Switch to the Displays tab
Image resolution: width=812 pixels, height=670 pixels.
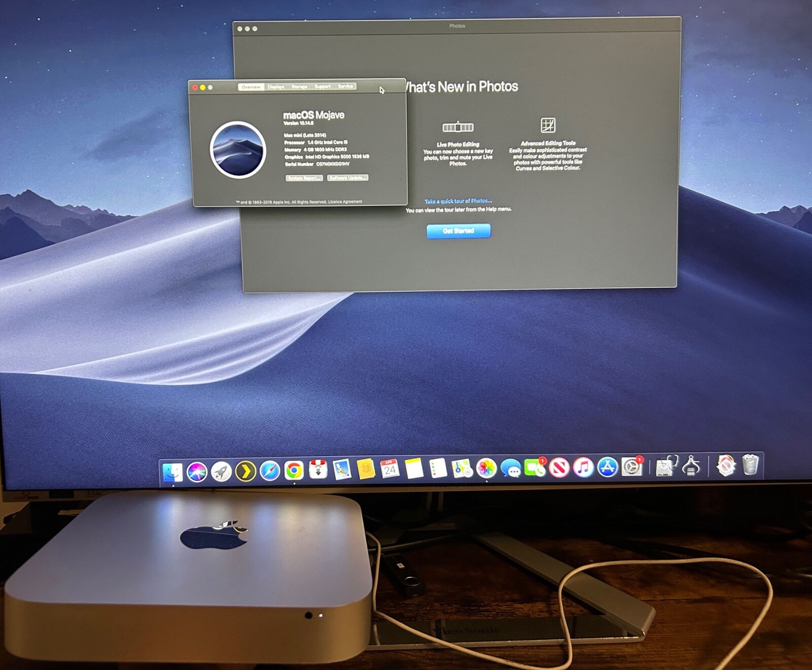coord(276,87)
